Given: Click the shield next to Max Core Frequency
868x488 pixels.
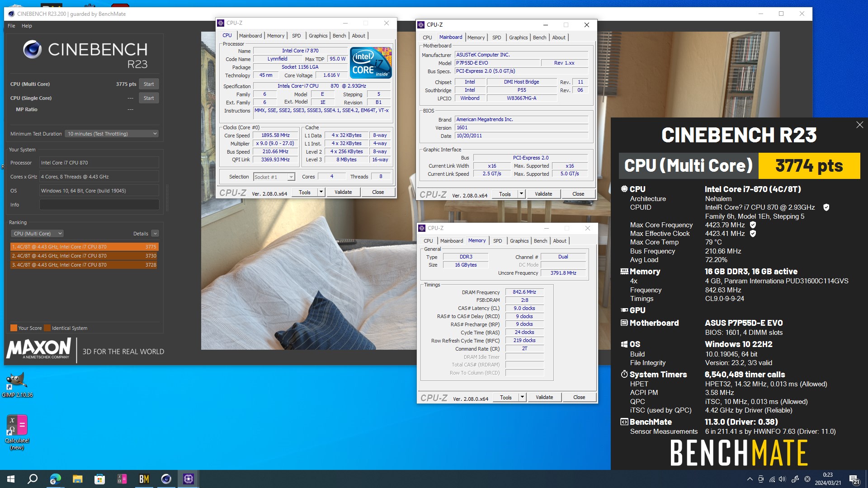Looking at the screenshot, I should pos(753,225).
